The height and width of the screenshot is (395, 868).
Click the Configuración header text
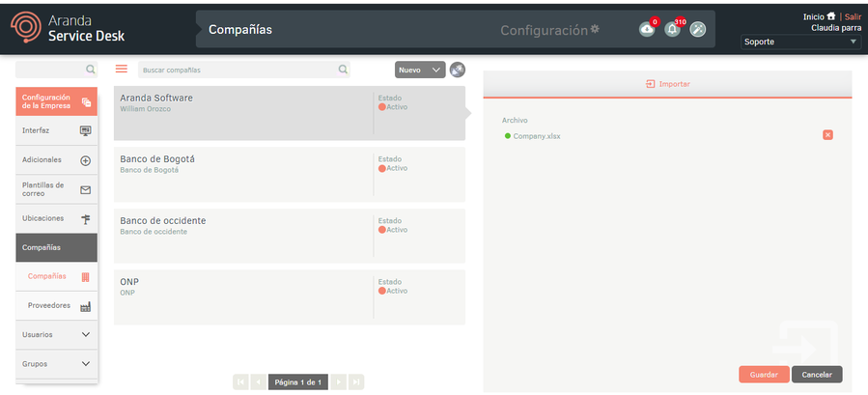(x=544, y=30)
